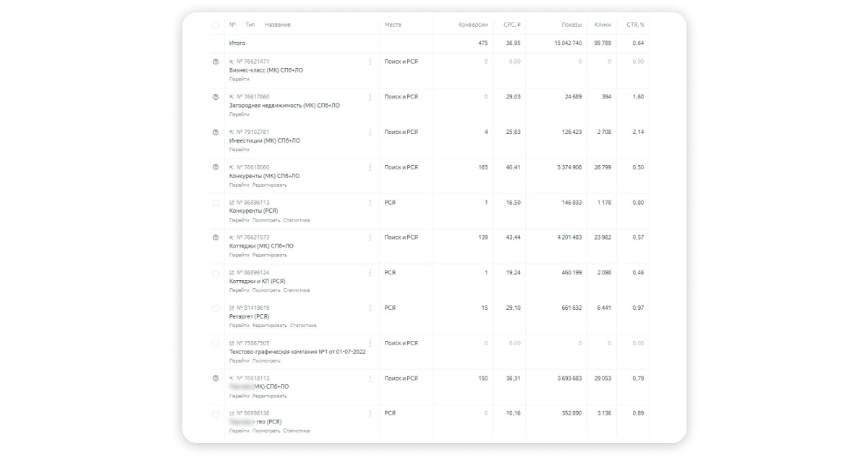Sort by the CTR, % column header
The height and width of the screenshot is (456, 868).
point(635,25)
